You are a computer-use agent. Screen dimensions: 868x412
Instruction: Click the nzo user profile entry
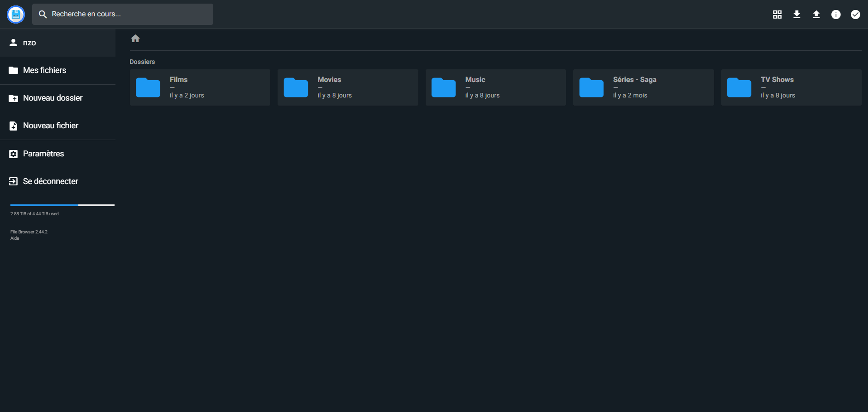[29, 43]
